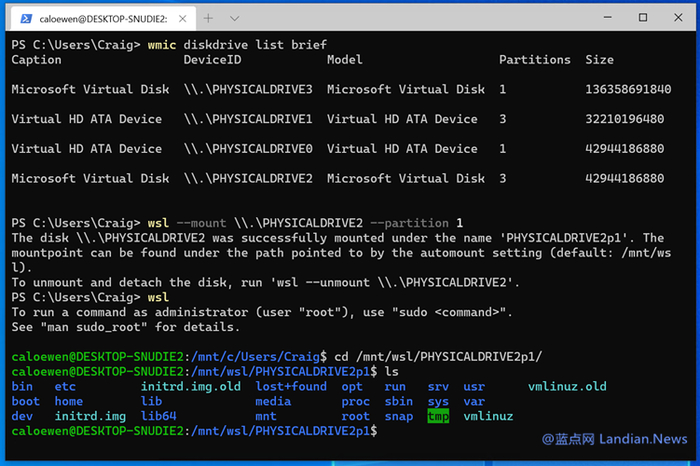This screenshot has width=700, height=466.
Task: Click the vmlinuz.old file in listing
Action: coord(567,386)
